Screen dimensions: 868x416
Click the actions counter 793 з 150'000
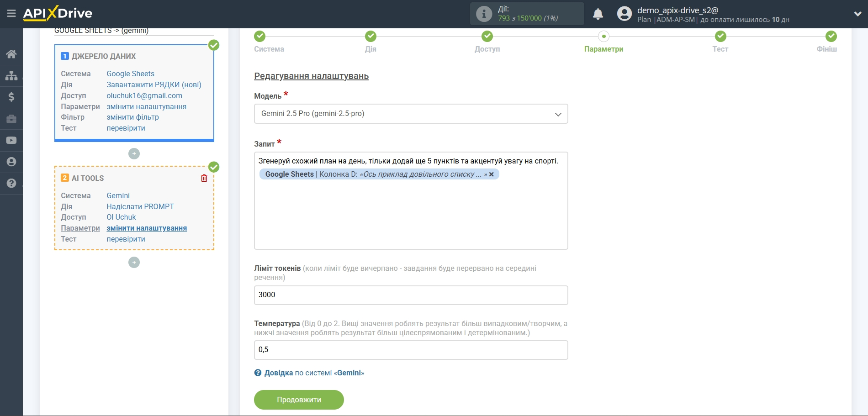tap(528, 18)
